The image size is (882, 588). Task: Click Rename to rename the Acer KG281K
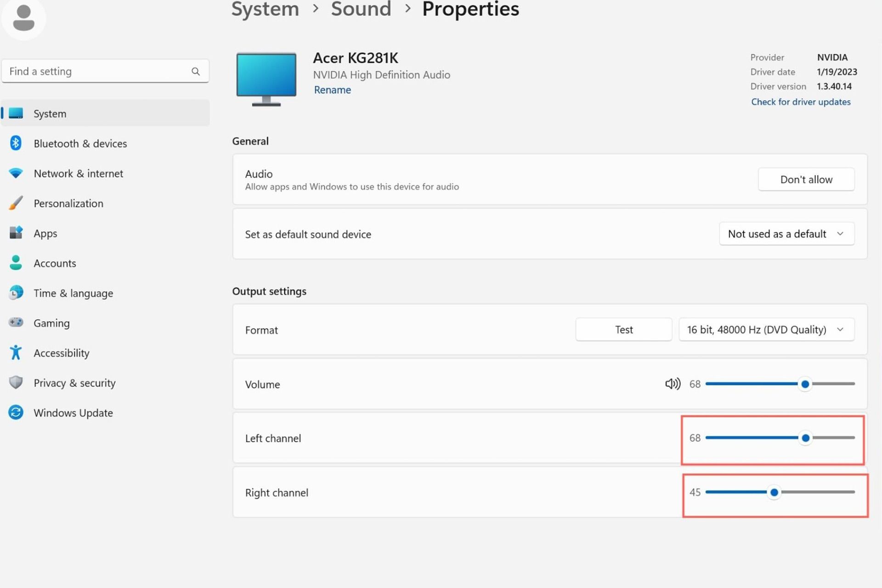(x=332, y=89)
